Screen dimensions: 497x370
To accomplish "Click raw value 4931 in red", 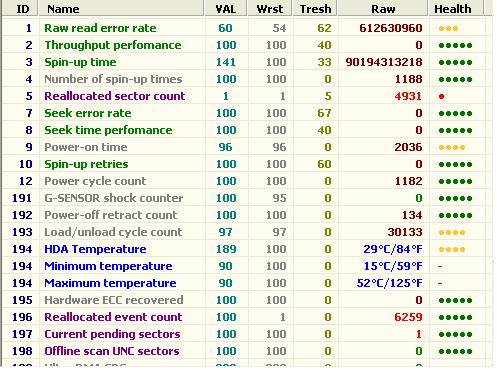I will 408,96.
